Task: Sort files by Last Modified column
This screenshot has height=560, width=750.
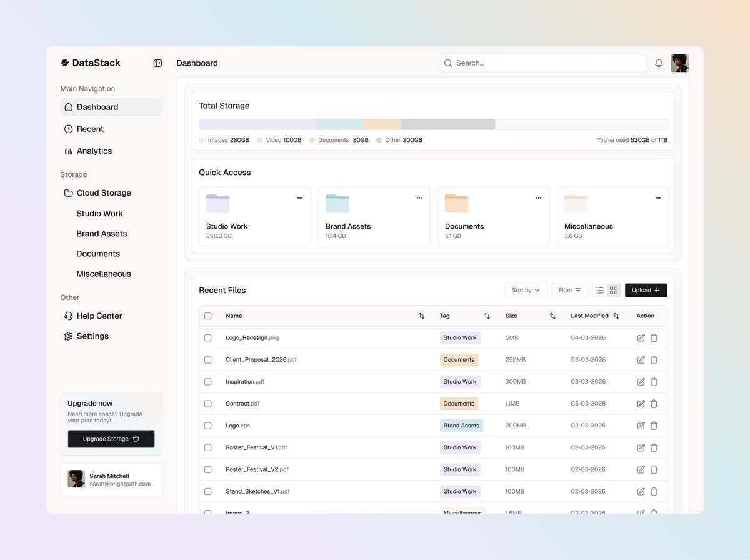Action: pyautogui.click(x=616, y=316)
